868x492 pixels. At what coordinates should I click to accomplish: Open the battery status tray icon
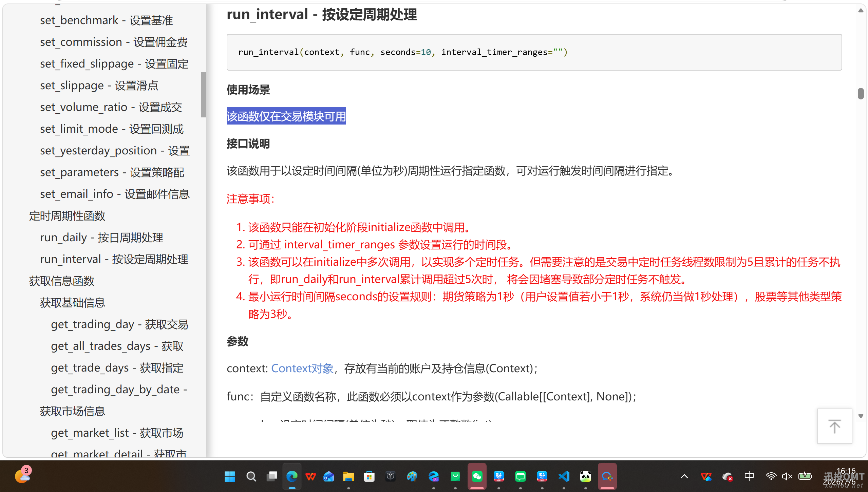point(805,476)
